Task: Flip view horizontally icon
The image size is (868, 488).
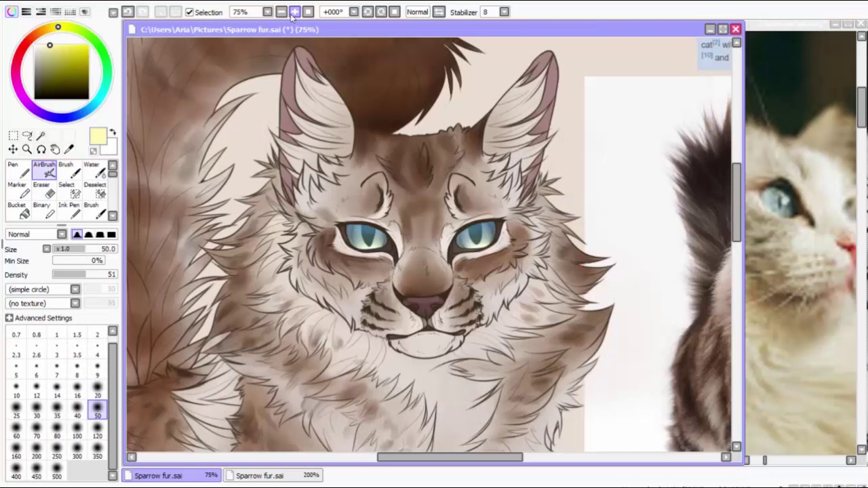Action: point(439,12)
